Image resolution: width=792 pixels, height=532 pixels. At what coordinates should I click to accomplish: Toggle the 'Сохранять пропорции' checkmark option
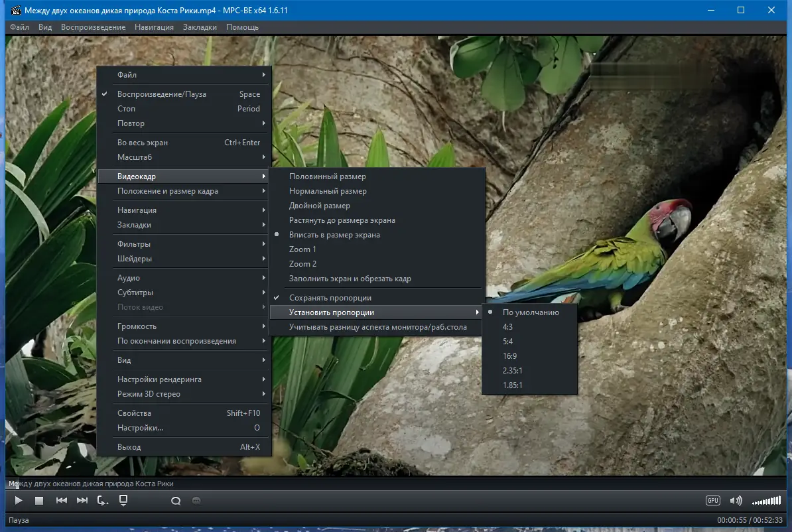330,298
